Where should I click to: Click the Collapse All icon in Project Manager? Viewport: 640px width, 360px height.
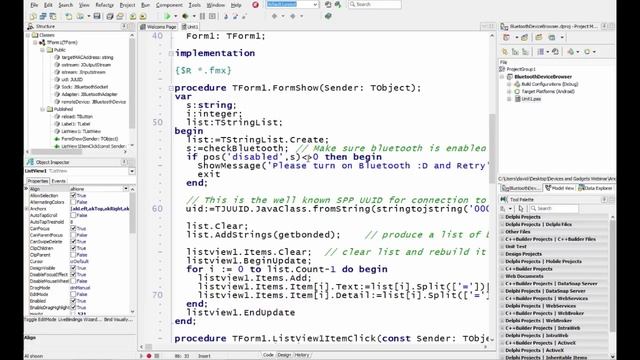tap(525, 52)
